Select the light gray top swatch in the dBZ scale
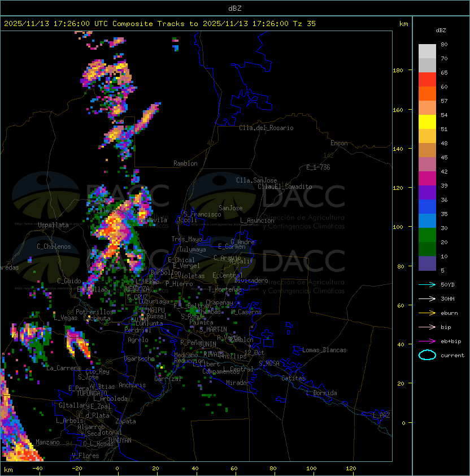 click(427, 51)
